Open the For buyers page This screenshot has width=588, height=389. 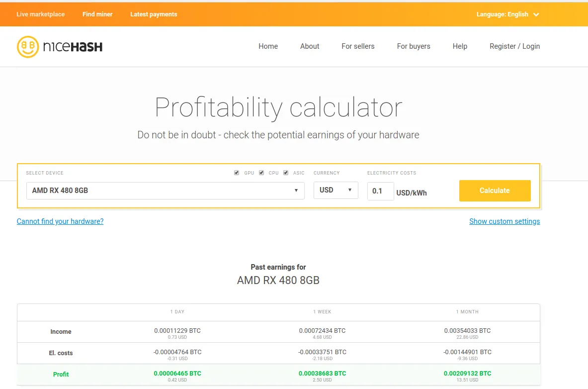(x=414, y=46)
